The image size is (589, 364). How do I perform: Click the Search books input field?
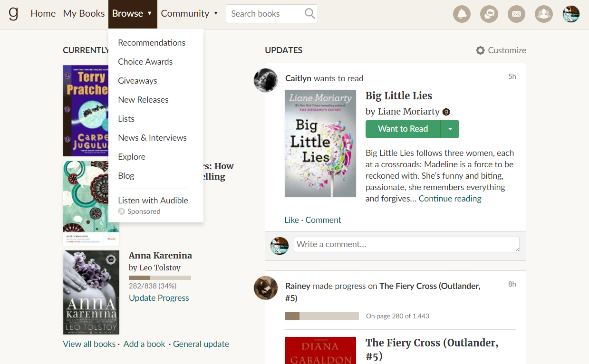coord(265,14)
